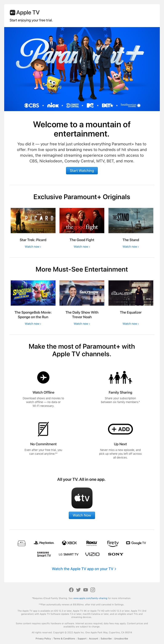Click the Roku logo
Screen dimensions: 164x644
pyautogui.click(x=92, y=543)
